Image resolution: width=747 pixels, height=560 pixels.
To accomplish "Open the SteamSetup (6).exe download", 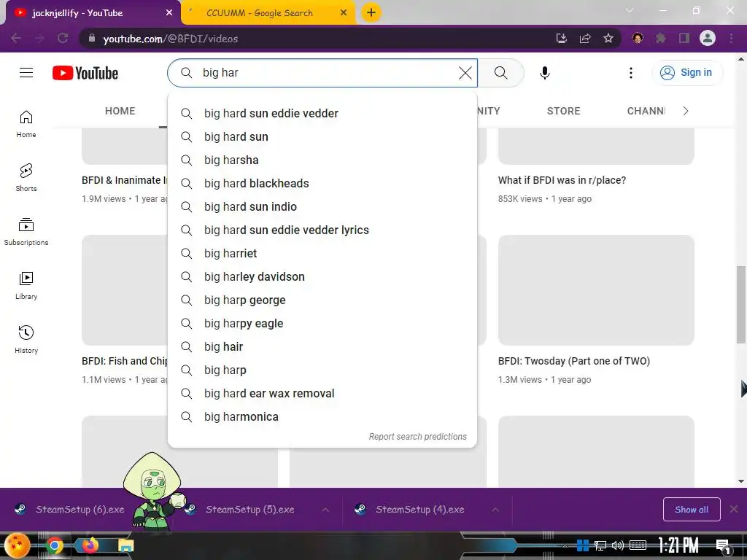I will (x=80, y=510).
